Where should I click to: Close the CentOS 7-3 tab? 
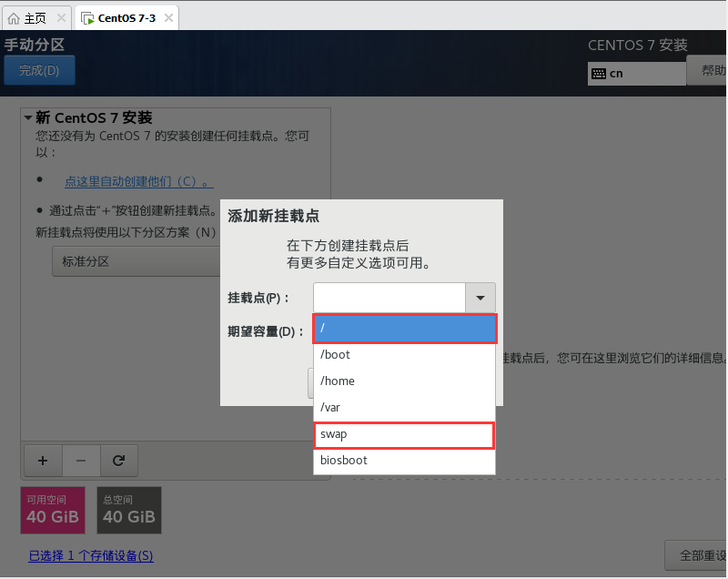click(x=168, y=18)
